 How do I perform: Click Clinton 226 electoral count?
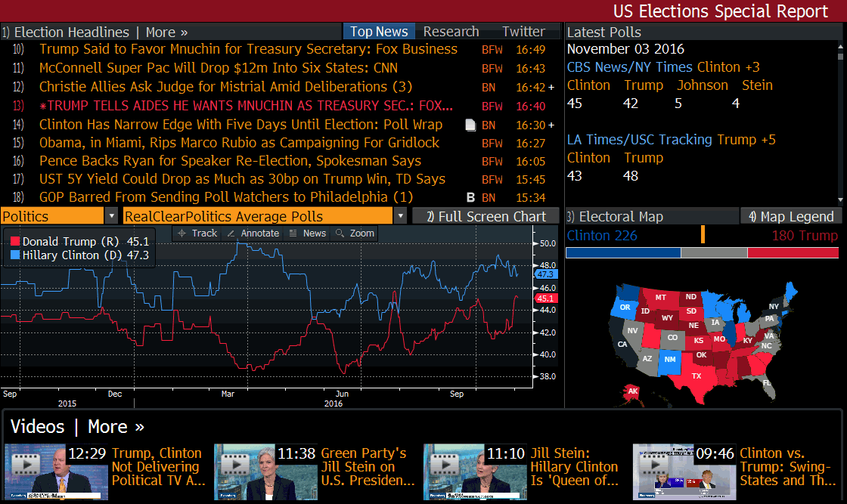pos(602,235)
